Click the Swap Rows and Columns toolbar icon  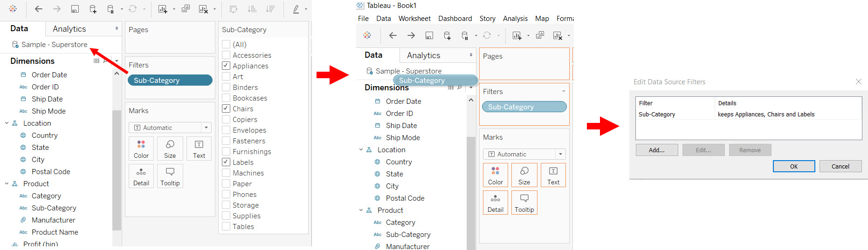coord(234,9)
